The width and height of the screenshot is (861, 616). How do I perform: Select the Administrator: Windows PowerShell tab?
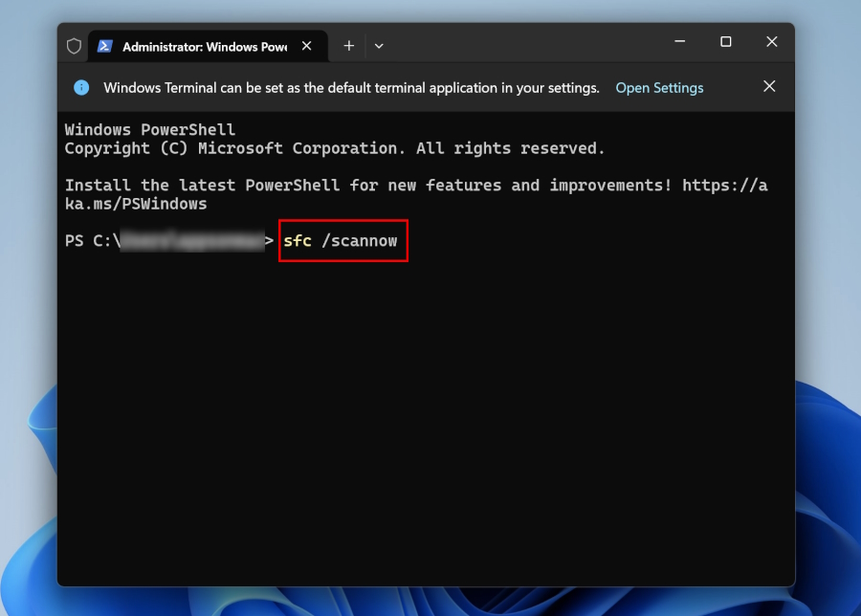click(x=204, y=46)
